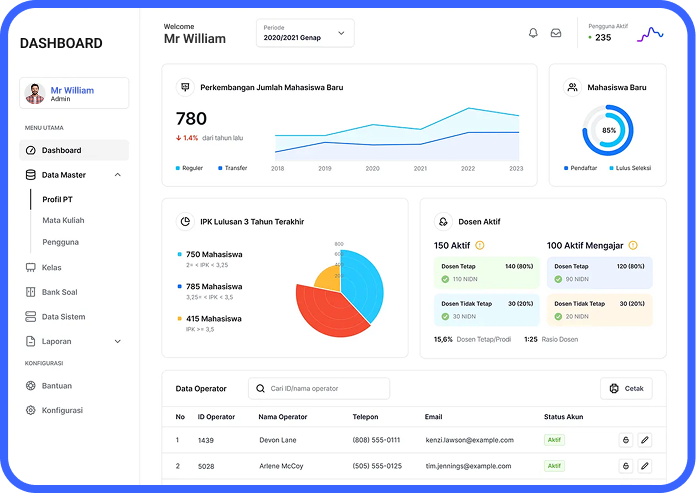Click edit pencil icon for Devon Lane
The height and width of the screenshot is (493, 696).
(x=645, y=440)
